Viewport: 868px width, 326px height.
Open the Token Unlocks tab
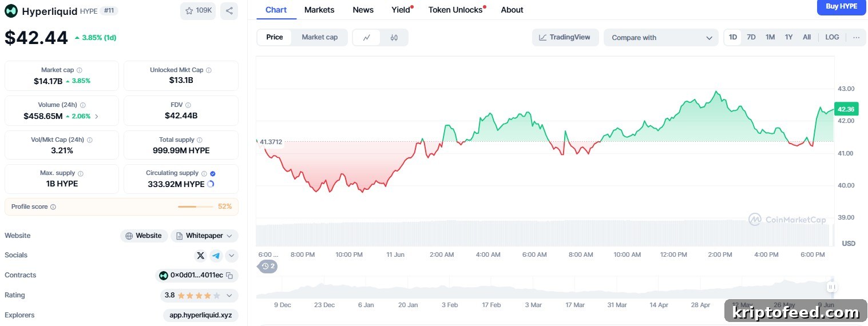click(456, 10)
